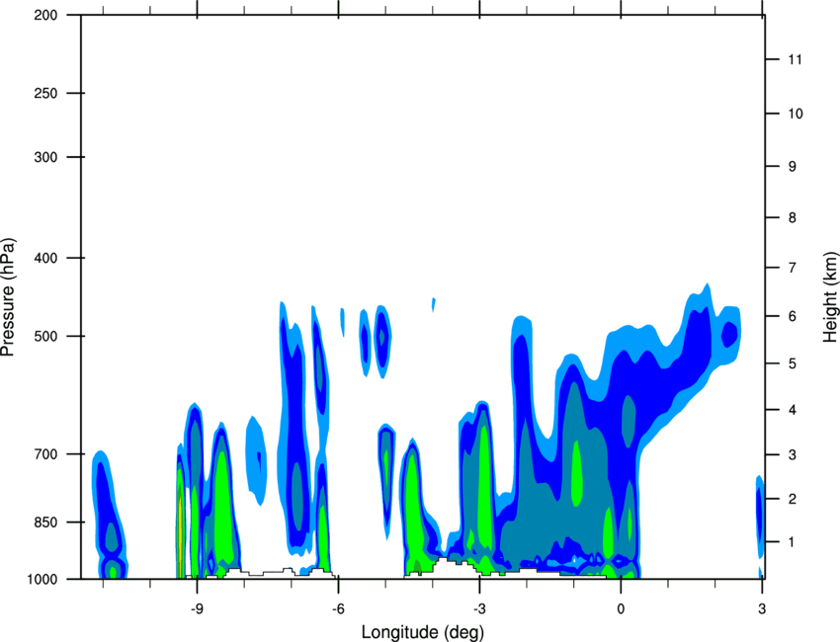Viewport: 840px width, 642px height.
Task: Pick the 5 km height label
Action: (793, 363)
